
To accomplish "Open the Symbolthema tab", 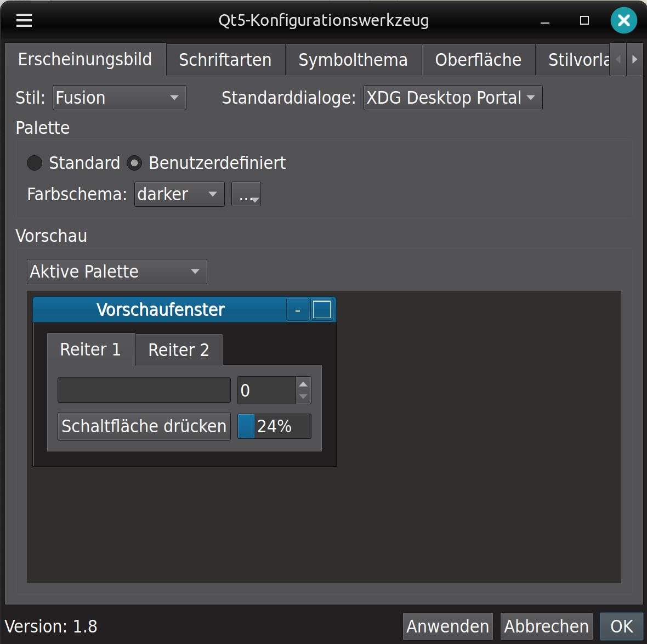I will [353, 59].
